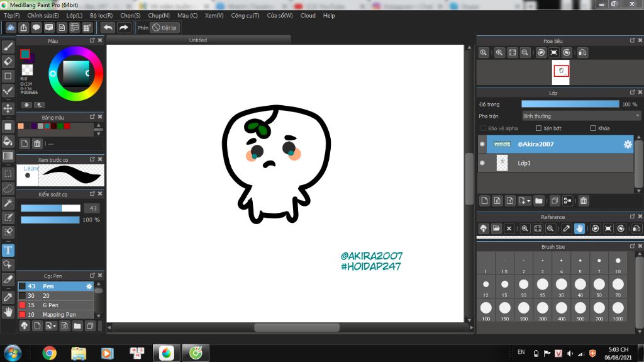Select the Eraser tool
The width and height of the screenshot is (644, 362).
8,61
